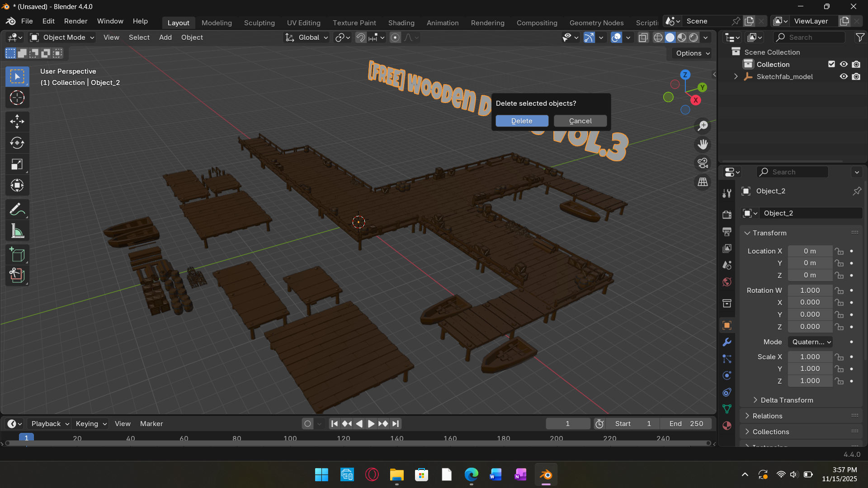This screenshot has height=488, width=868.
Task: Open the Render menu
Action: [75, 21]
